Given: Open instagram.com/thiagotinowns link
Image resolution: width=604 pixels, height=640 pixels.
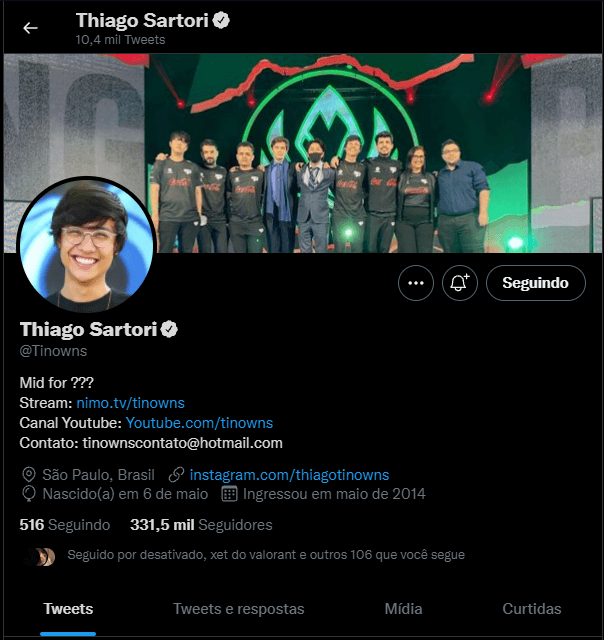Looking at the screenshot, I should 289,475.
